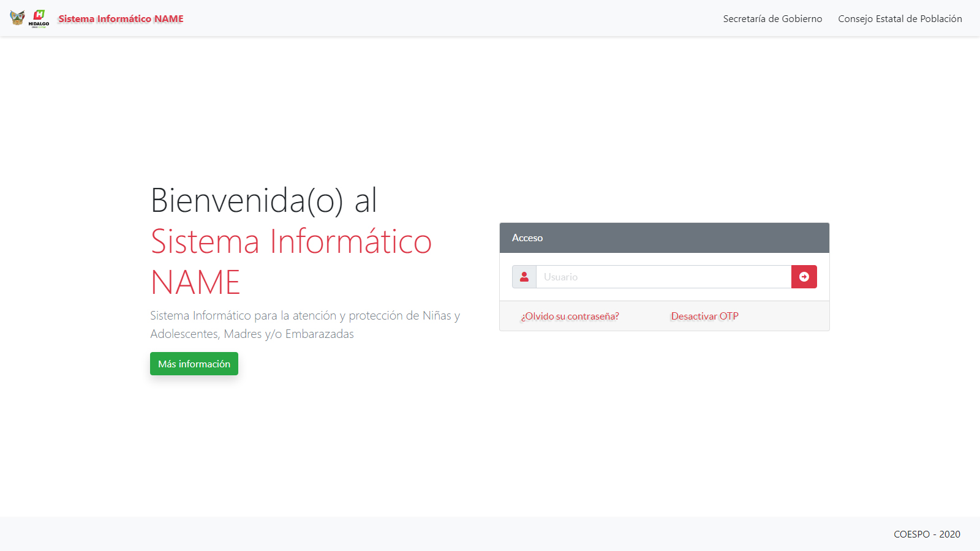
Task: Click the Más información green button
Action: 194,364
